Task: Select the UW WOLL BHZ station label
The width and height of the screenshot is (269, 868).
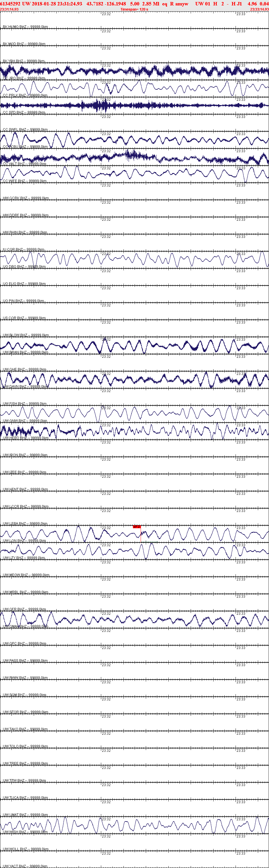Action: [25, 849]
